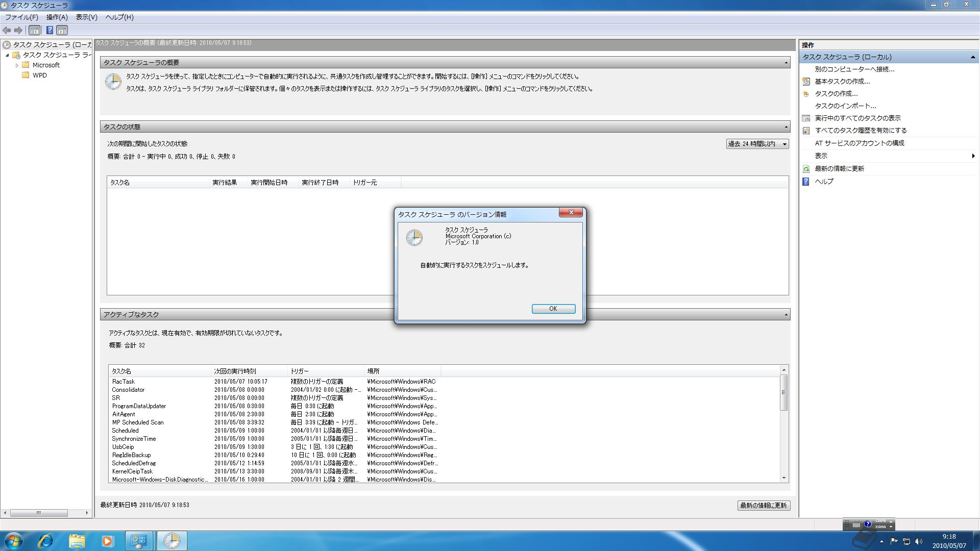
Task: Click タスクの作成... action
Action: click(x=836, y=94)
